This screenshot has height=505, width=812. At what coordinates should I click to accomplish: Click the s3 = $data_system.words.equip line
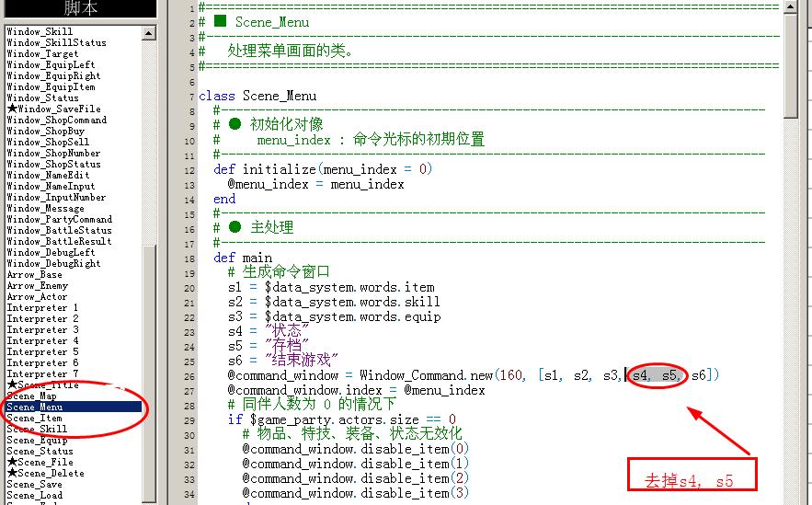(334, 316)
